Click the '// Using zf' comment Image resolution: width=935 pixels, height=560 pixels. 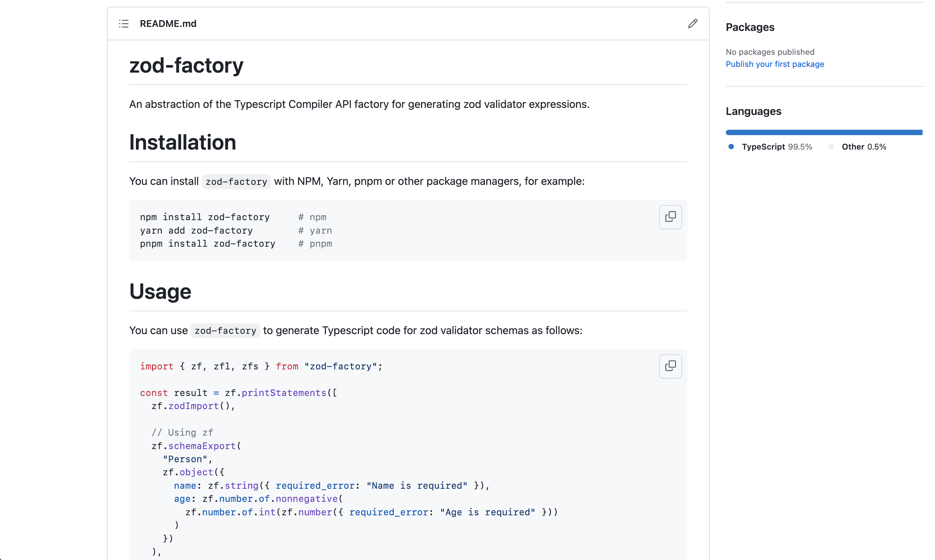tap(182, 433)
